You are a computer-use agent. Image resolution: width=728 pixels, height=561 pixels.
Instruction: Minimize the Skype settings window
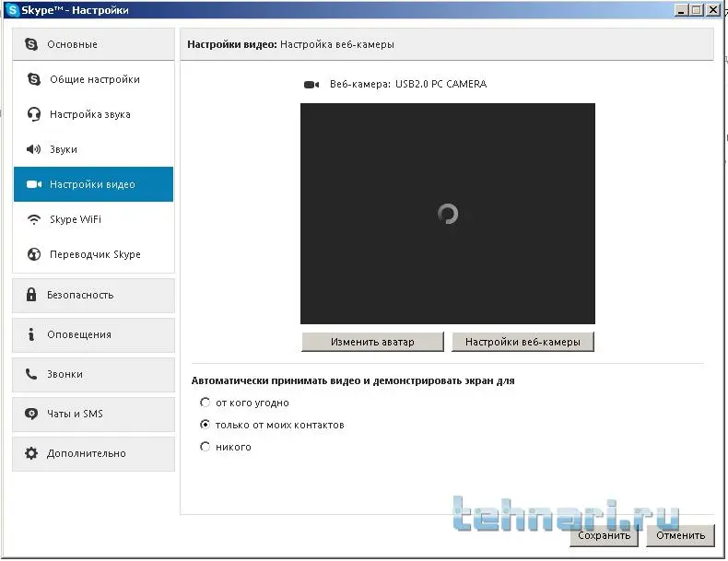(681, 10)
